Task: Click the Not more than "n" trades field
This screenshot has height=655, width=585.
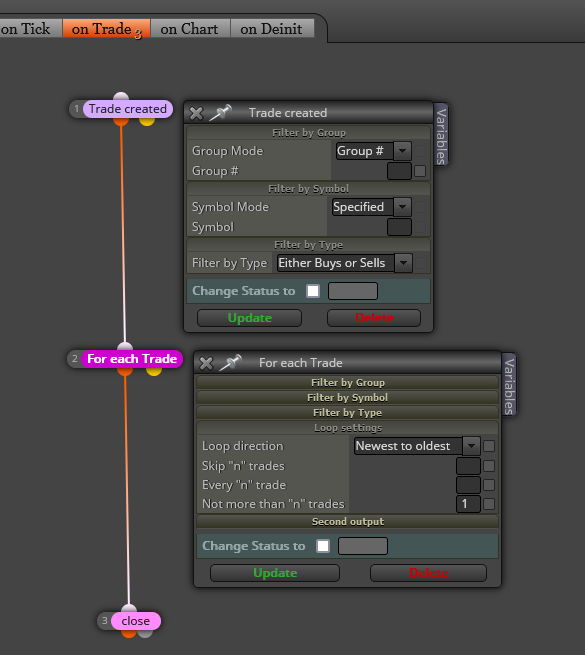Action: tap(468, 504)
